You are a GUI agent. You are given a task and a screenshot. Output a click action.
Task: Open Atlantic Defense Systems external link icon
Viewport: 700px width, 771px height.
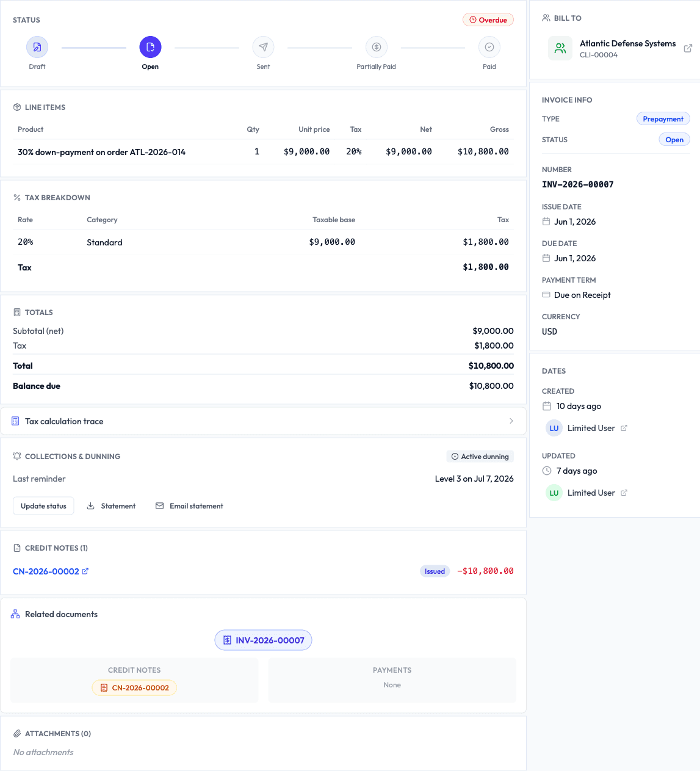click(688, 48)
